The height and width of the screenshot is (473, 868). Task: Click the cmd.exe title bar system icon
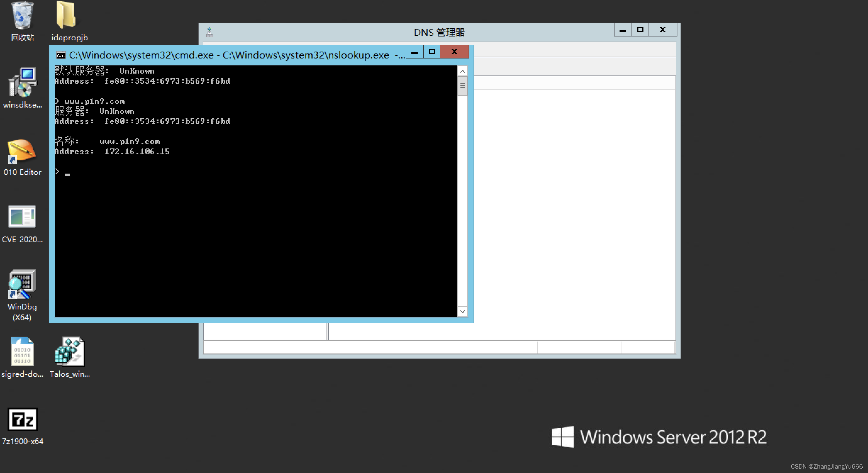(61, 55)
